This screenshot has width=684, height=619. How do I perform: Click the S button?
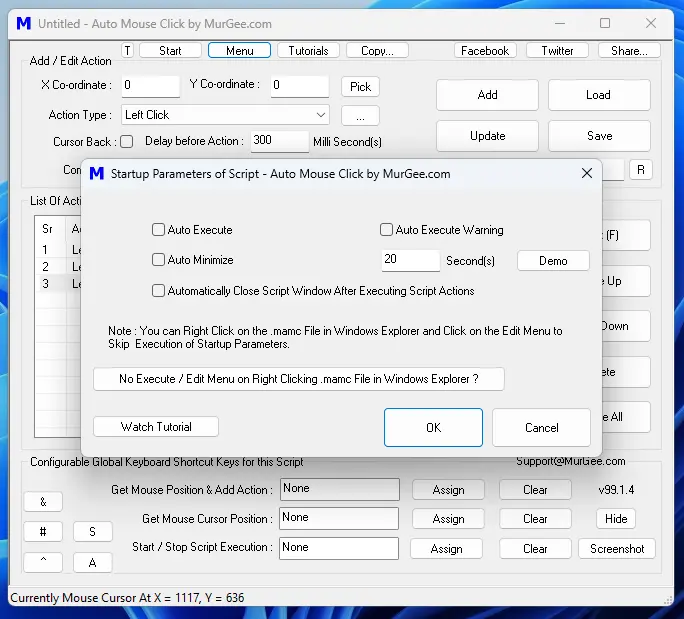tap(92, 531)
